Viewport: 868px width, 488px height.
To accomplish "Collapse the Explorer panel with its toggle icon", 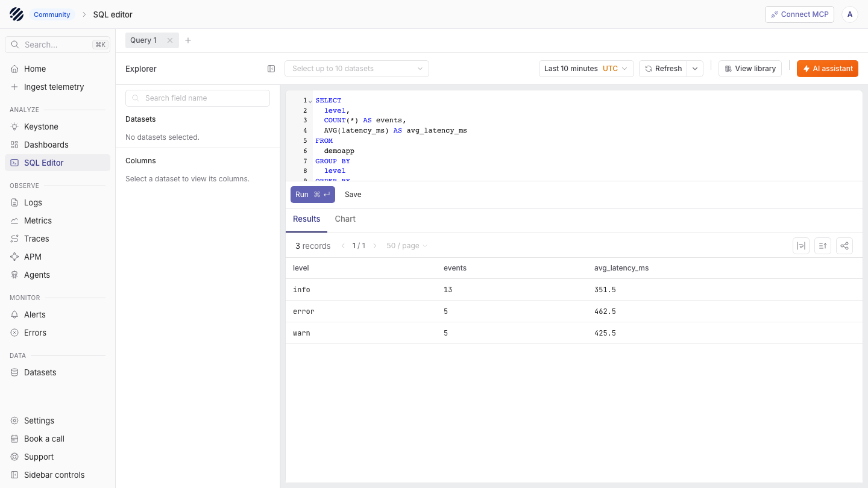I will (271, 69).
